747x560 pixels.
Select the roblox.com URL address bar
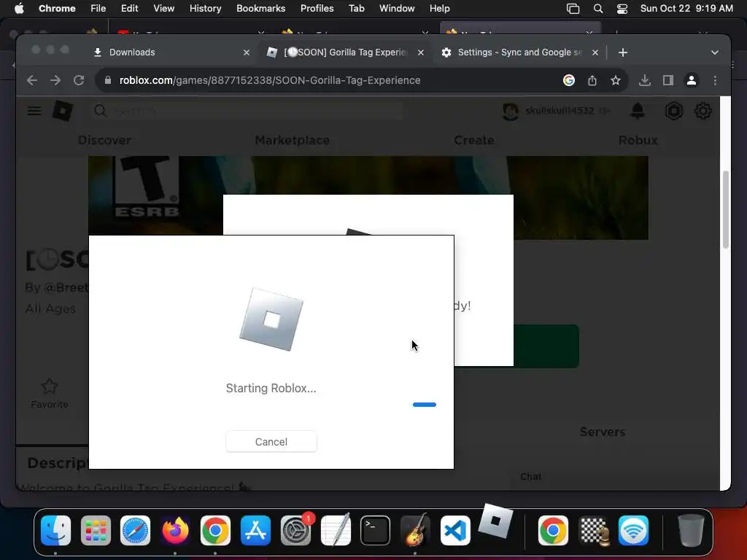[x=270, y=80]
